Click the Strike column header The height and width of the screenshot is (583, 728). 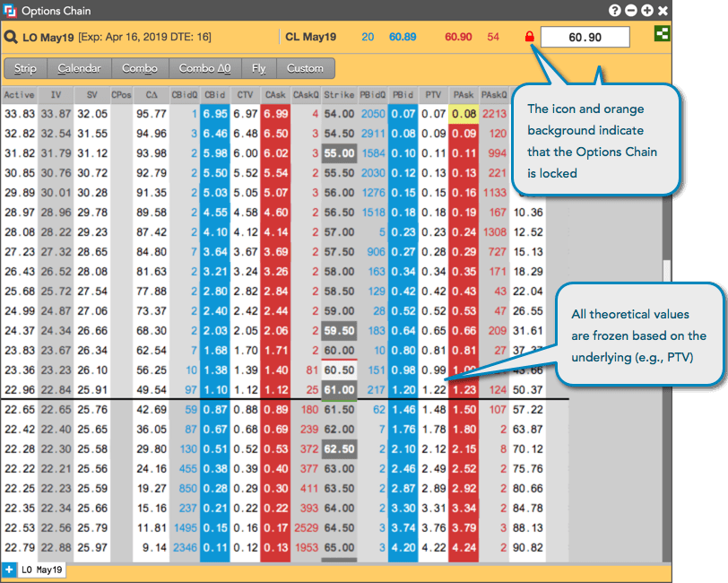click(x=339, y=95)
